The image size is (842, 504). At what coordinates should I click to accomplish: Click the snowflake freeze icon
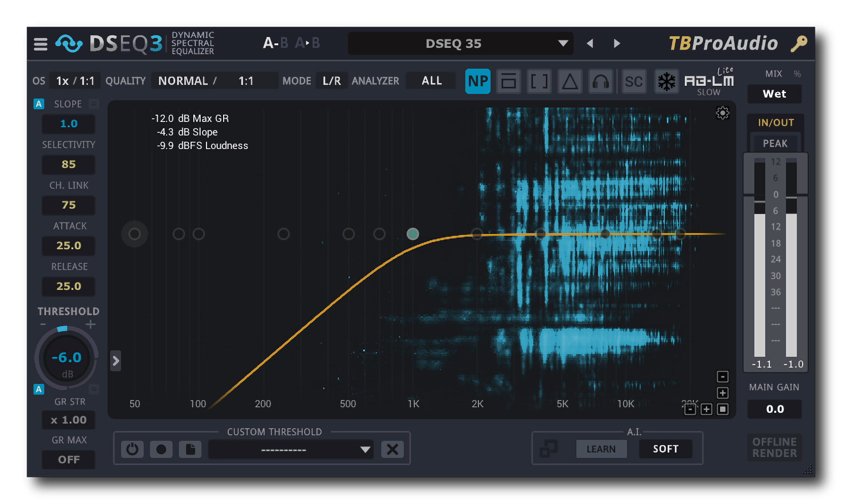pyautogui.click(x=666, y=82)
